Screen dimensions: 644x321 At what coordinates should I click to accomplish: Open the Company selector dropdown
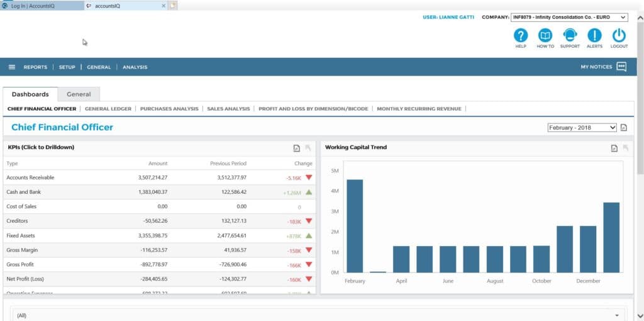pos(569,17)
